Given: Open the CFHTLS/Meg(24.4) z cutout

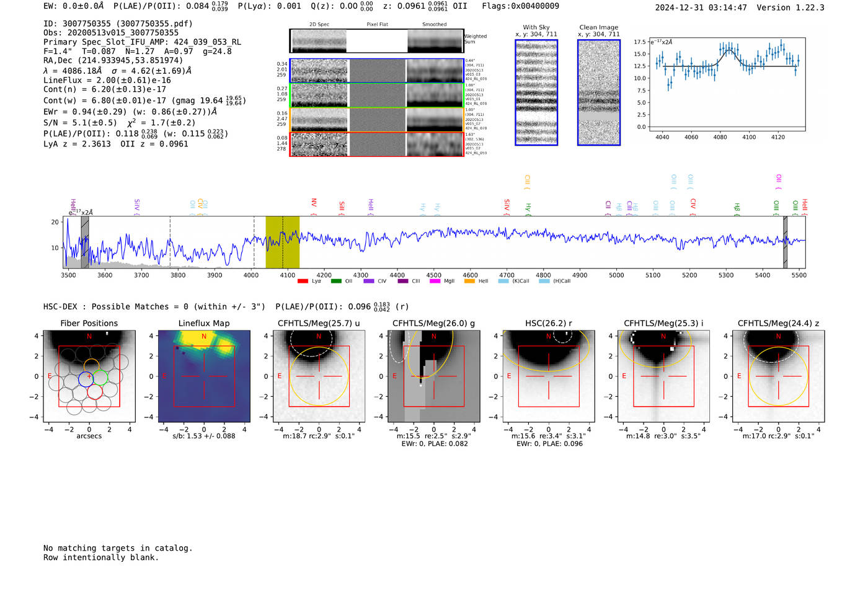Looking at the screenshot, I should coord(779,376).
